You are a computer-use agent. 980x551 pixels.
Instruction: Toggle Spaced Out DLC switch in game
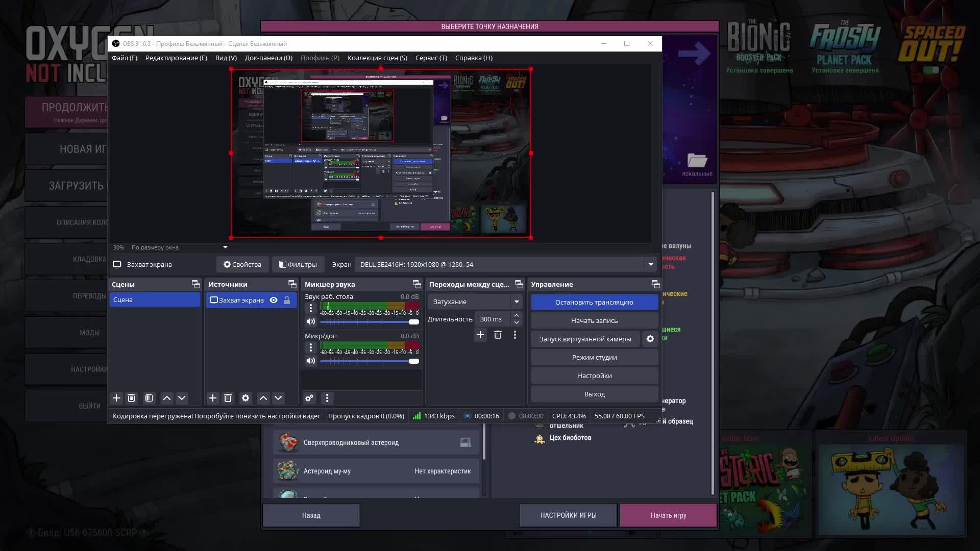(x=931, y=70)
